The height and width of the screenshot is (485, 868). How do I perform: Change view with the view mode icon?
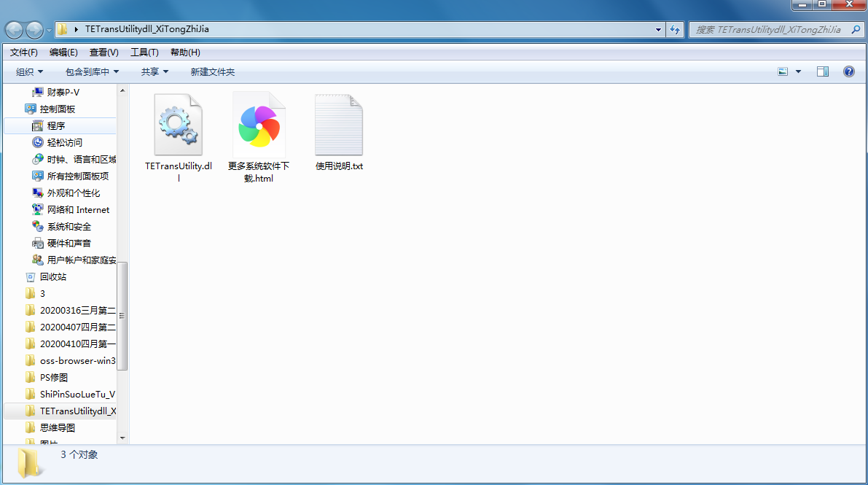[783, 71]
